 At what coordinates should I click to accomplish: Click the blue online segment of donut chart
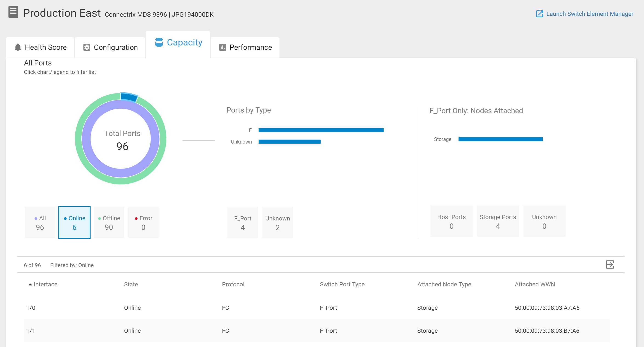click(x=129, y=97)
